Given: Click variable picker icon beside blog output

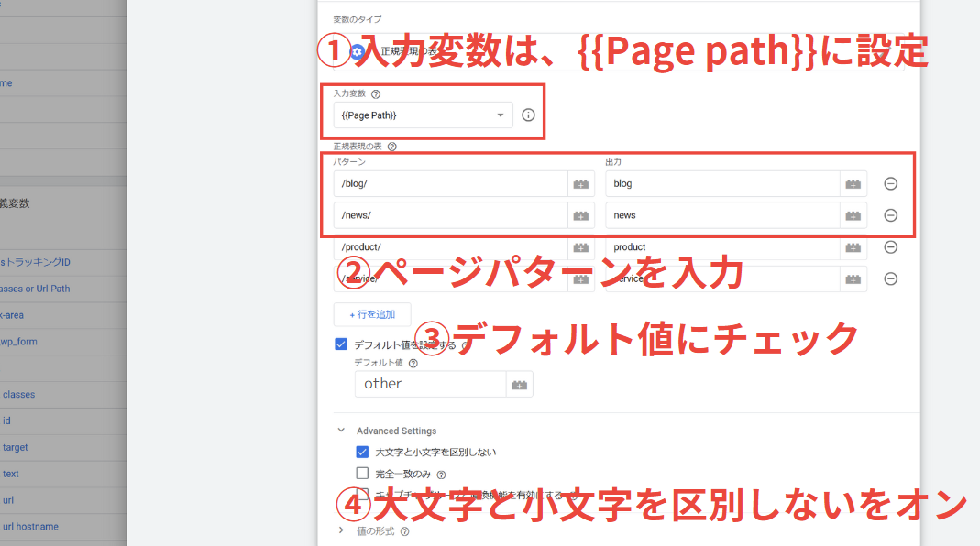Looking at the screenshot, I should 853,183.
